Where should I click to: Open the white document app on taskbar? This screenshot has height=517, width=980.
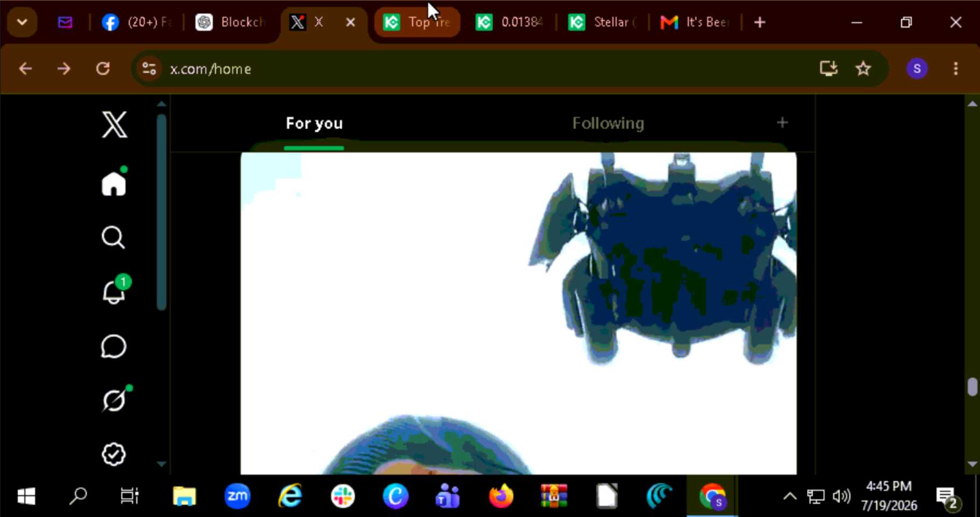(x=607, y=496)
